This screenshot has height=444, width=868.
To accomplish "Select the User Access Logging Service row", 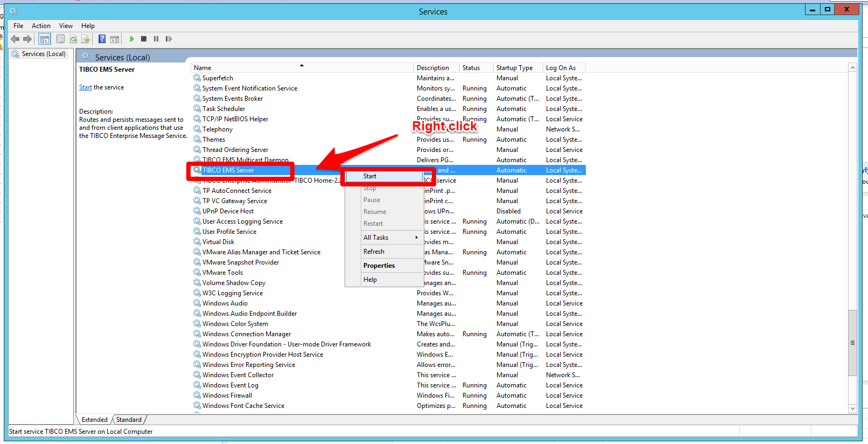I will (388, 221).
